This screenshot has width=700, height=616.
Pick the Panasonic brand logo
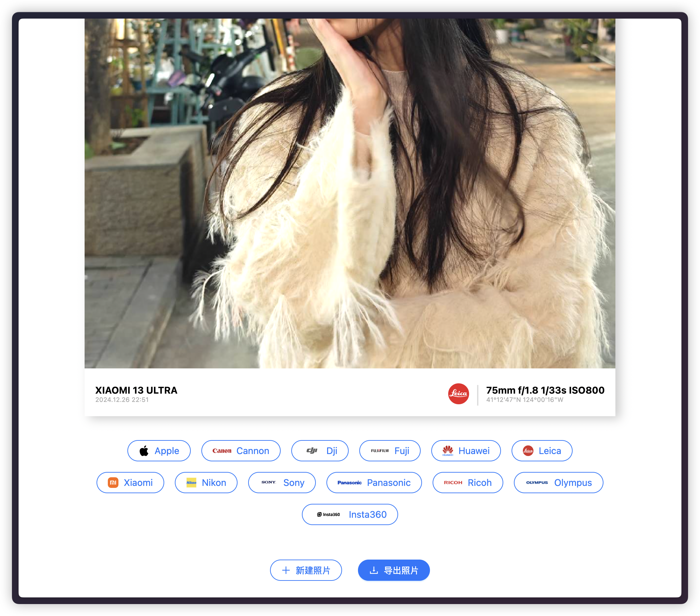[374, 482]
